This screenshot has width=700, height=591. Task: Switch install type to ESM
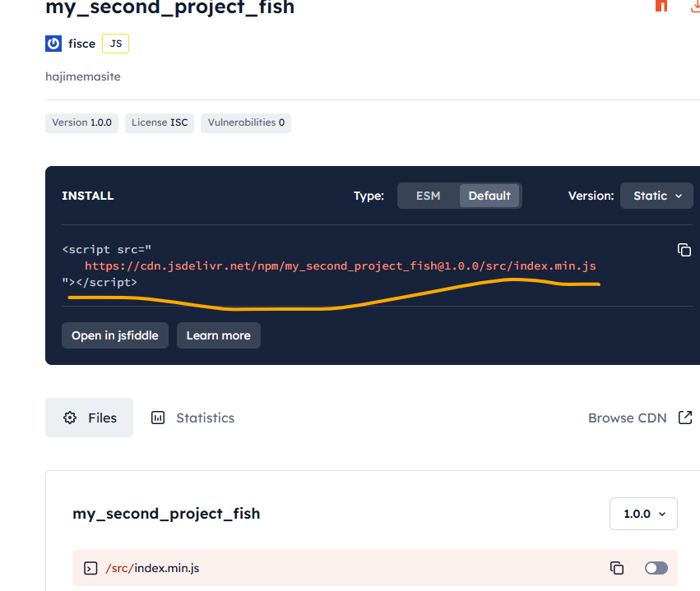(429, 196)
